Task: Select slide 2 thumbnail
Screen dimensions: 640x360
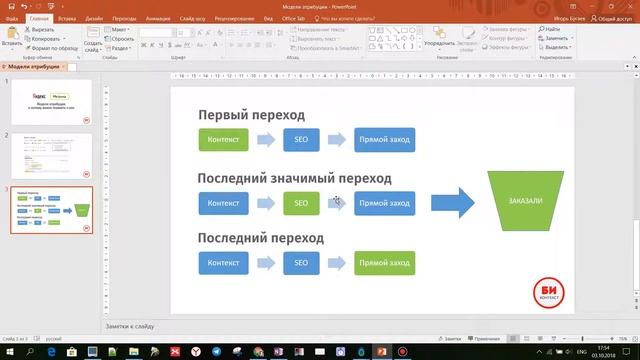Action: tap(51, 156)
